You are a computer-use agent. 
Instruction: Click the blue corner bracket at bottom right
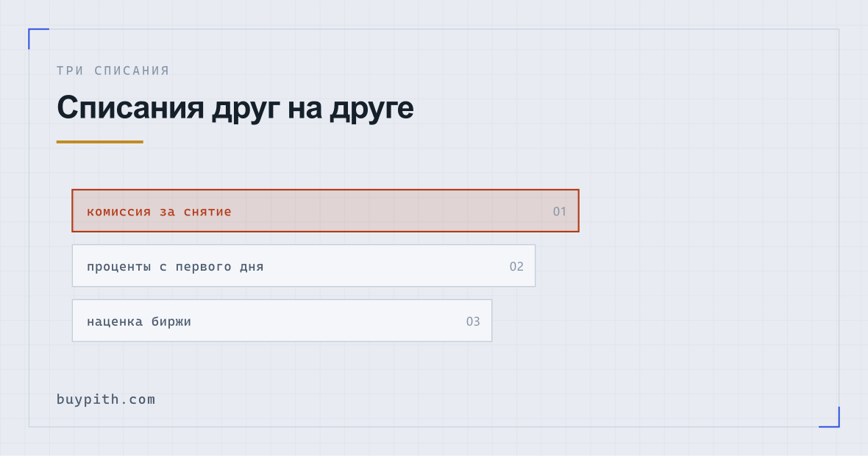(x=829, y=417)
